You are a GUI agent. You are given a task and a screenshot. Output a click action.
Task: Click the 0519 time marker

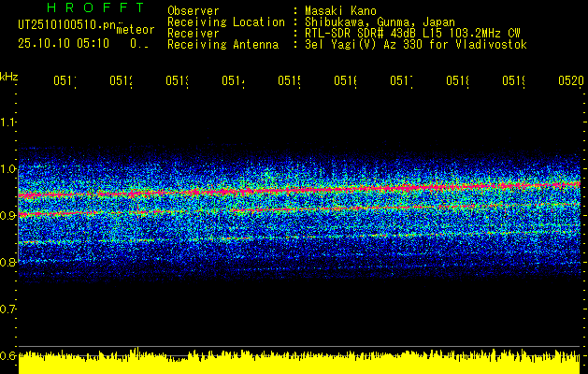click(514, 81)
